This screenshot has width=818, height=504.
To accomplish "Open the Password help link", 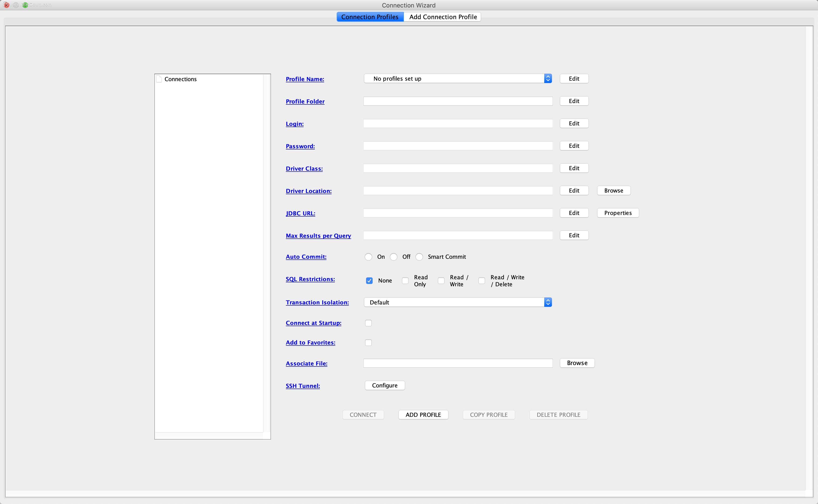I will [300, 146].
